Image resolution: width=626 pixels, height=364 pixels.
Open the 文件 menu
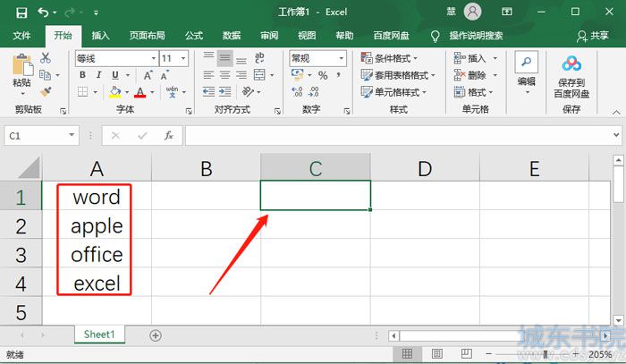[21, 36]
